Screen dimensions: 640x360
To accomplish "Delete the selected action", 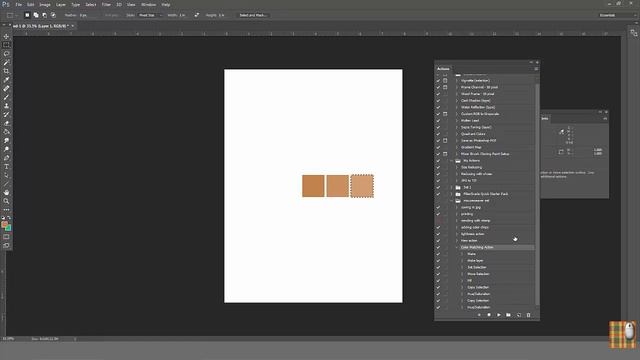I will coord(529,315).
